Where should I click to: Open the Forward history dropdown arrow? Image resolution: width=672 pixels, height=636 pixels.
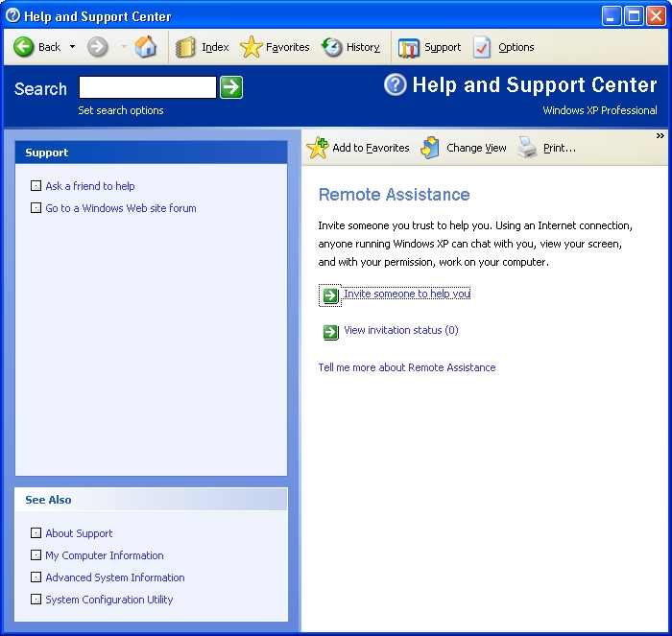124,47
